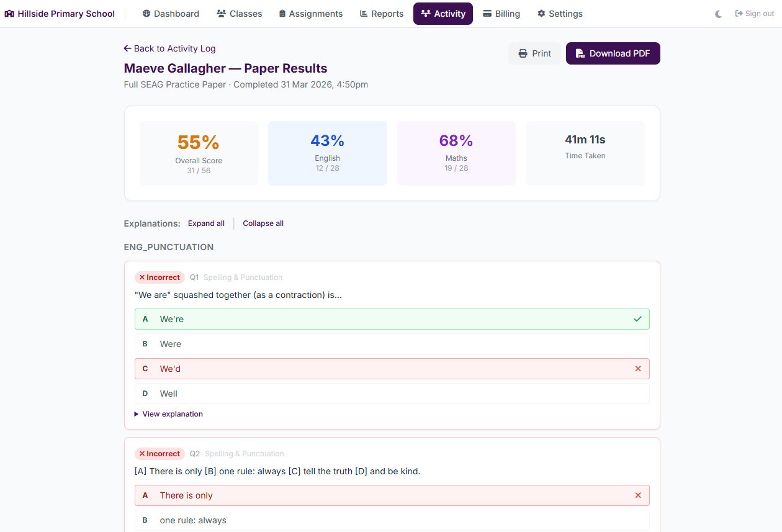Click the green checkmark on We're
The height and width of the screenshot is (532, 782).
pyautogui.click(x=638, y=319)
